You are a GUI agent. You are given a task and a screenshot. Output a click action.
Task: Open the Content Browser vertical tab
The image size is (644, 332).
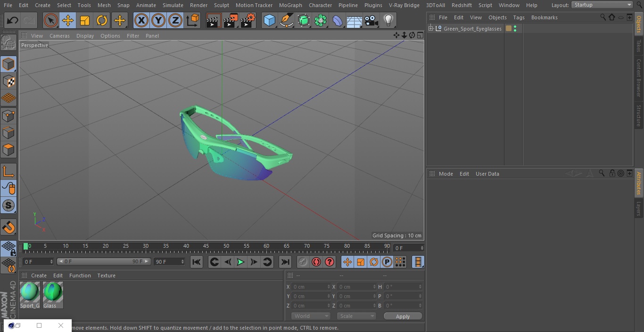[x=639, y=78]
